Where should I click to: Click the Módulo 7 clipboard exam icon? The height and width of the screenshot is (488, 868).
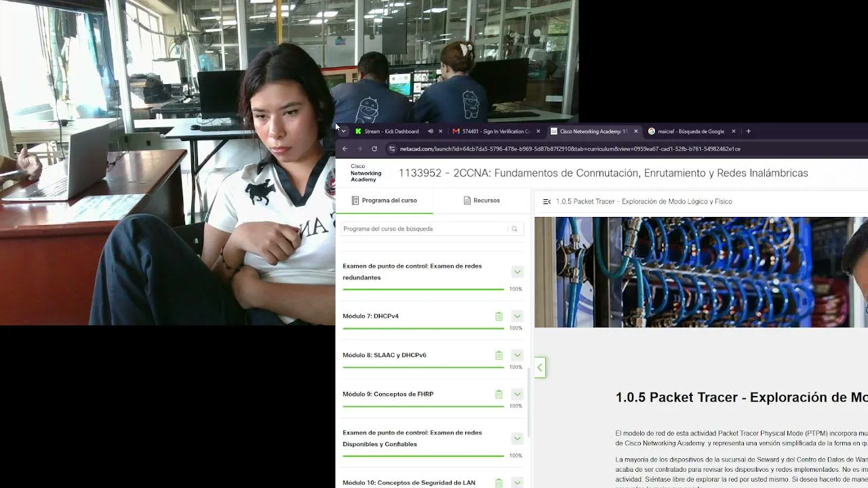(x=498, y=317)
